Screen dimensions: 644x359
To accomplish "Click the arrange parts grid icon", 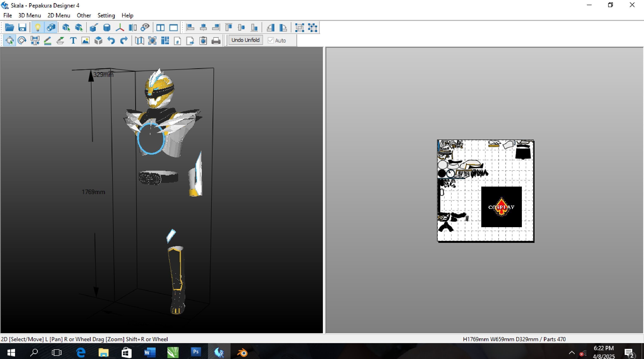I will 165,41.
